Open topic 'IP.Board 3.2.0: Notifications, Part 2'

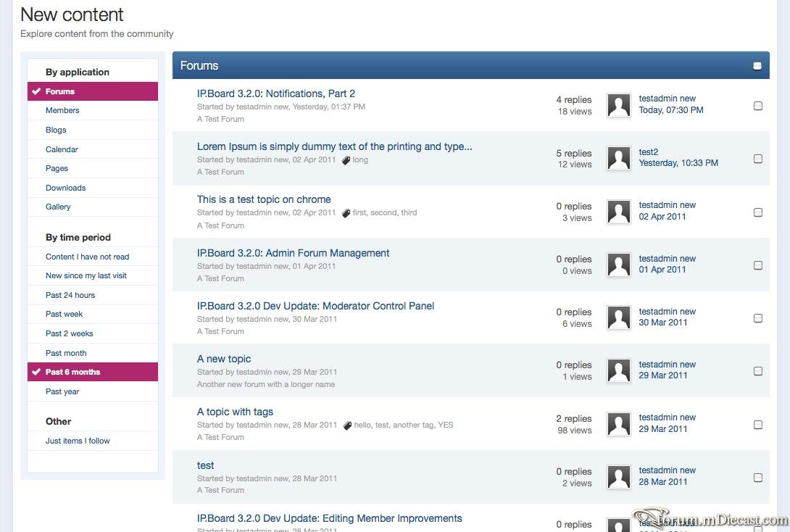(275, 93)
